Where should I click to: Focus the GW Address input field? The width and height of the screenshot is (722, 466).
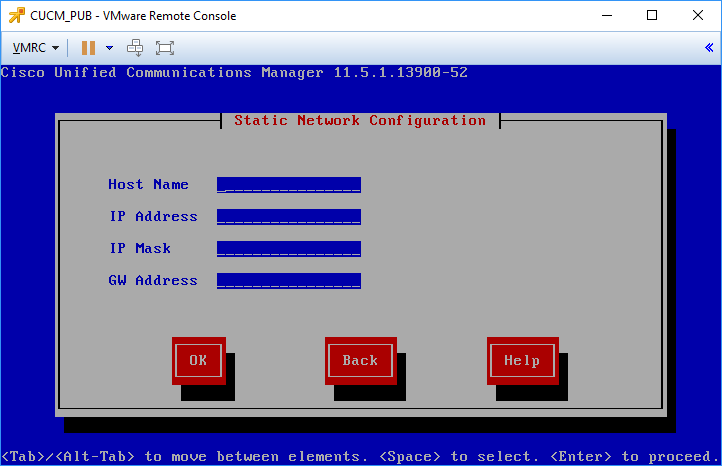[x=289, y=281]
